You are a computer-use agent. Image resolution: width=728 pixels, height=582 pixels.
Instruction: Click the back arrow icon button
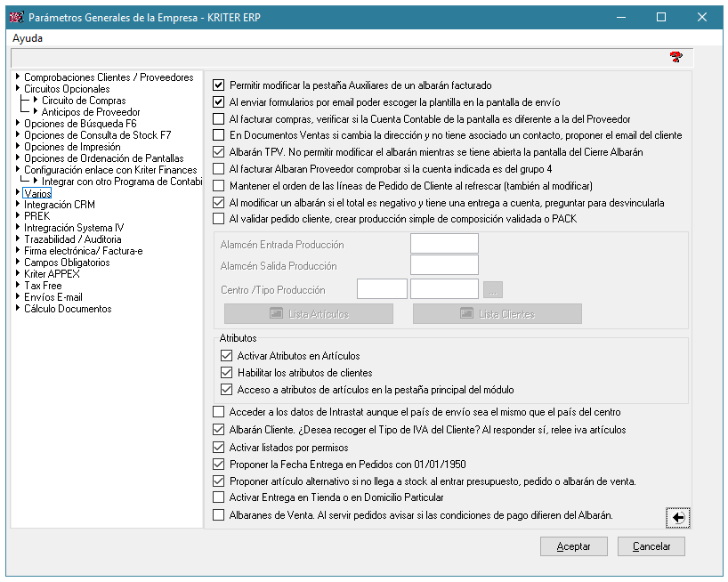678,518
